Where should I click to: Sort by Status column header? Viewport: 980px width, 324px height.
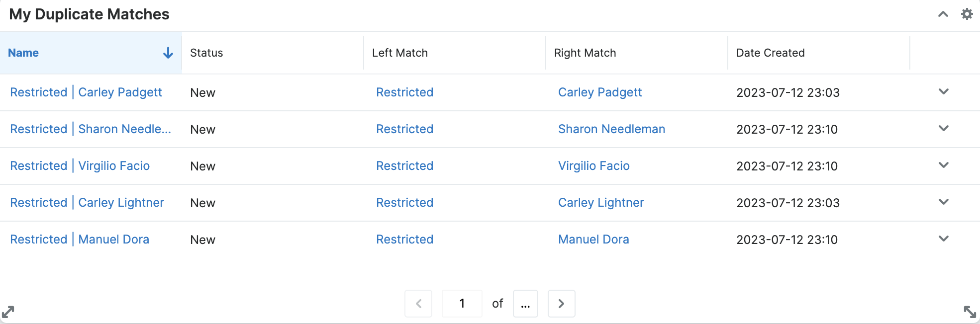(206, 53)
